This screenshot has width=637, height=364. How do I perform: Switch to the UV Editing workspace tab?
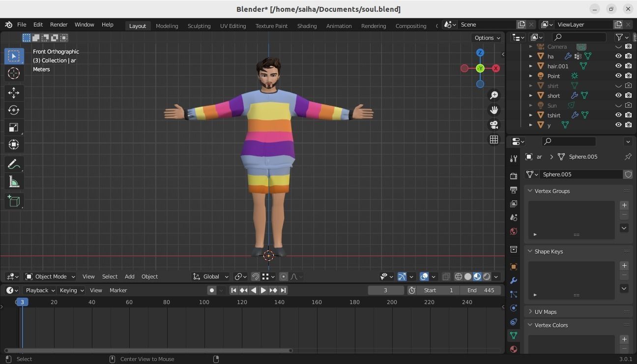click(x=233, y=26)
